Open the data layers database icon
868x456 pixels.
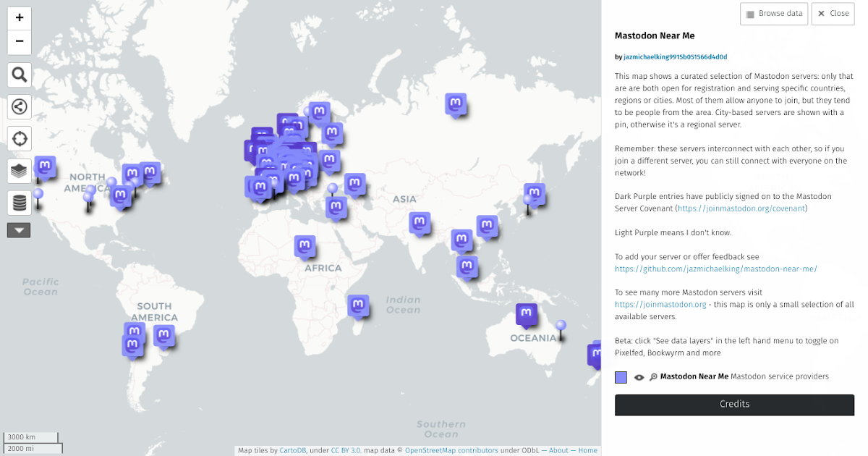point(20,203)
